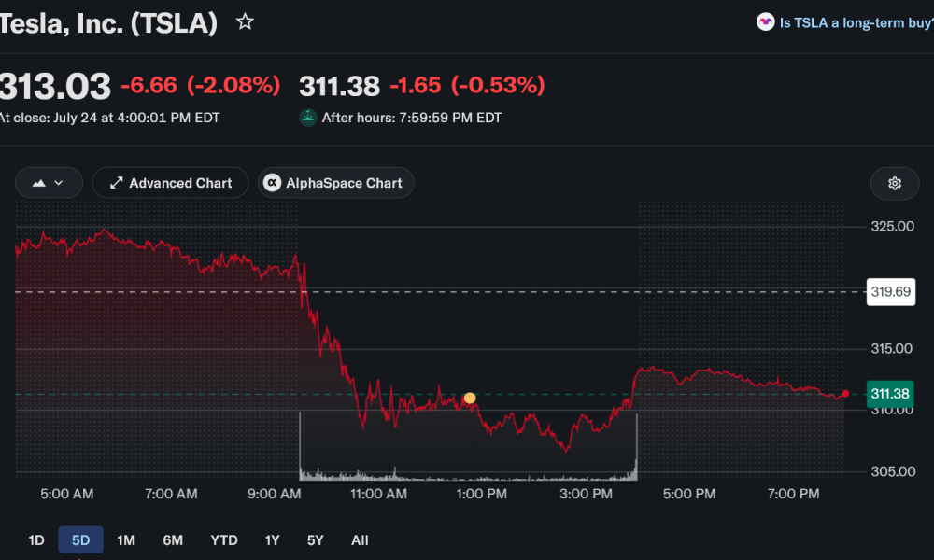Click the 'At close: July 24' timestamp
Screen dimensions: 934x560
[109, 118]
